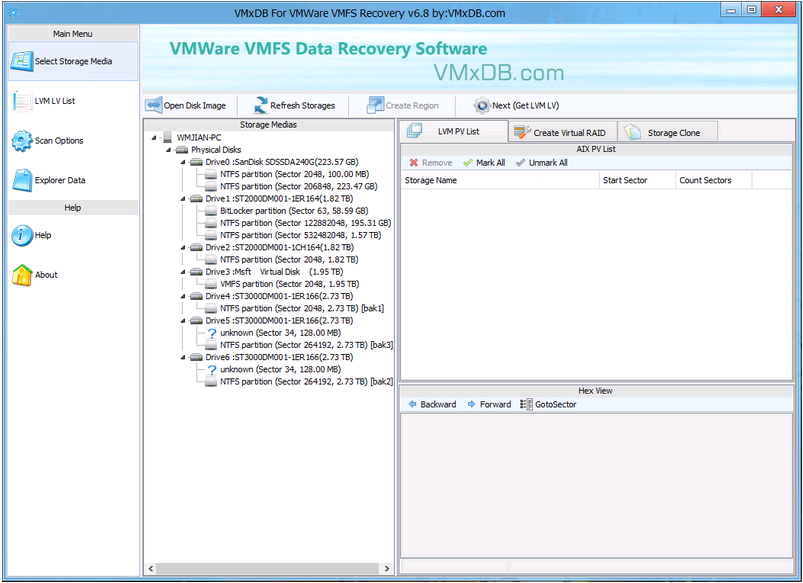The height and width of the screenshot is (583, 803).
Task: Click the Explorer Data file icon
Action: pyautogui.click(x=22, y=180)
